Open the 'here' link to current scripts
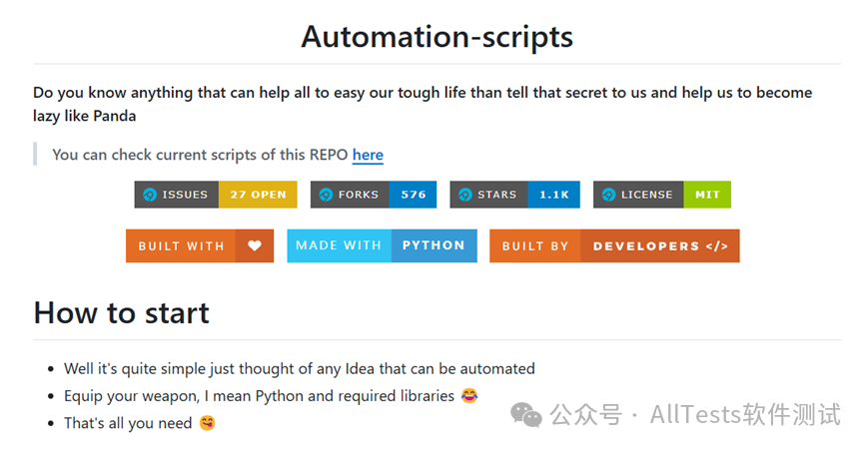The height and width of the screenshot is (449, 868). coord(368,155)
